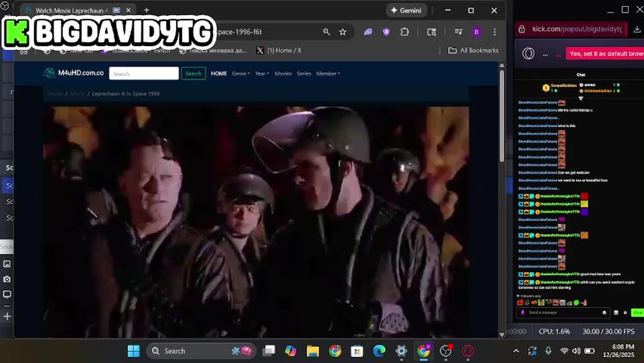Open the All Bookmarks folder
The height and width of the screenshot is (363, 644).
pos(473,50)
